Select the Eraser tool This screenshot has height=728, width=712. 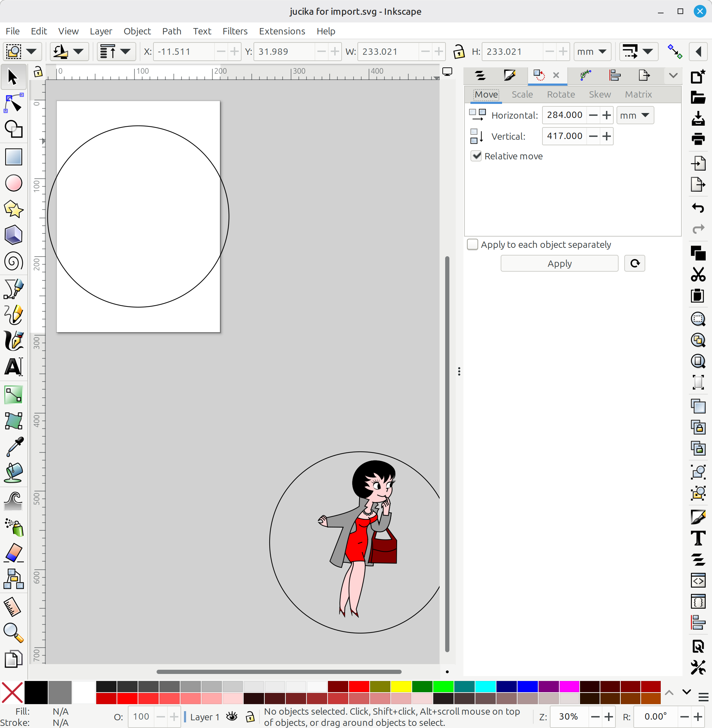pos(13,552)
